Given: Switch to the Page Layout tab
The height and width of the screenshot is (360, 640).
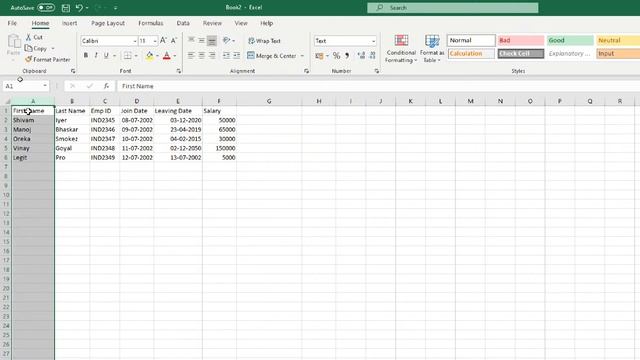Looking at the screenshot, I should tap(108, 23).
